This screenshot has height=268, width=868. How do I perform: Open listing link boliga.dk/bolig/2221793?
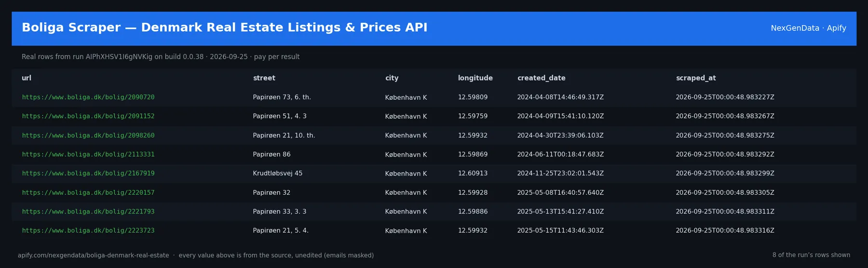[x=88, y=212]
